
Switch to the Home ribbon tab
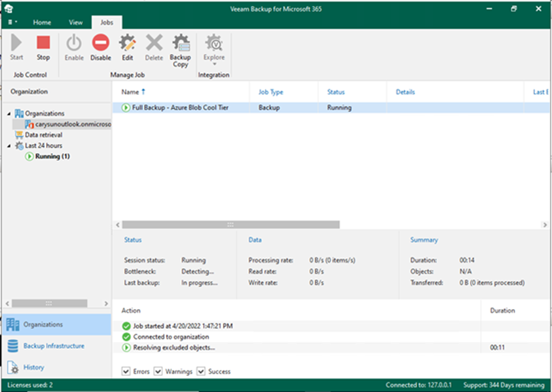(x=42, y=22)
